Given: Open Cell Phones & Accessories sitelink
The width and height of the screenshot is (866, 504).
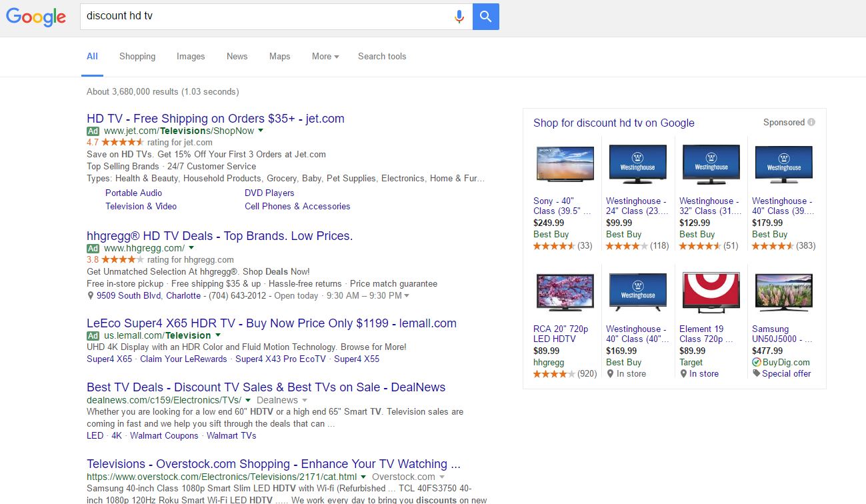Looking at the screenshot, I should [297, 206].
